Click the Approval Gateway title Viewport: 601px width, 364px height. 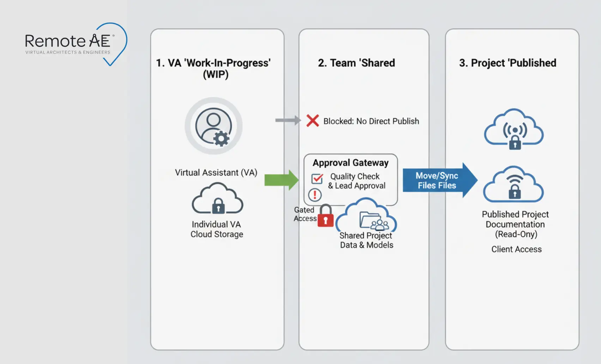coord(351,163)
